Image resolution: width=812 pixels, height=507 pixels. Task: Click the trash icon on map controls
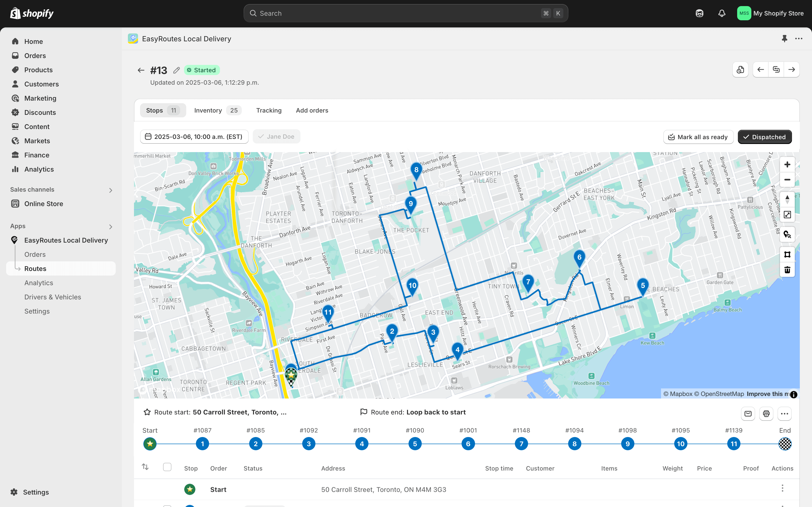[x=787, y=269]
